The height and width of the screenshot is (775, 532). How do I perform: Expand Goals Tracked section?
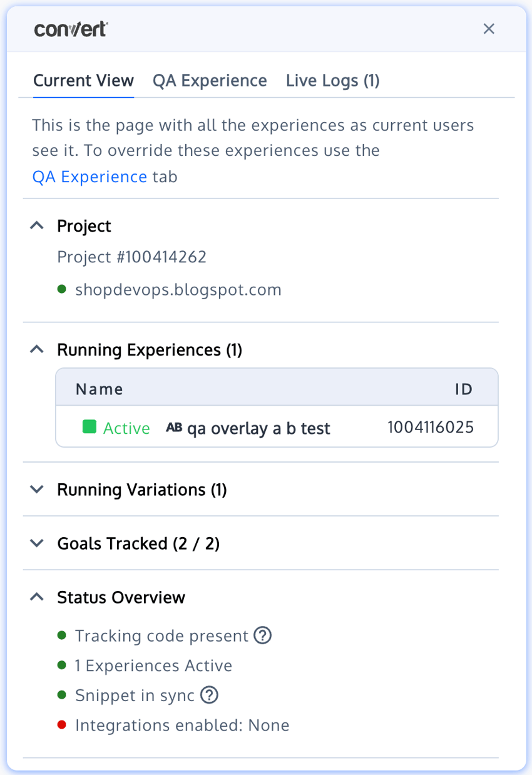(x=36, y=543)
